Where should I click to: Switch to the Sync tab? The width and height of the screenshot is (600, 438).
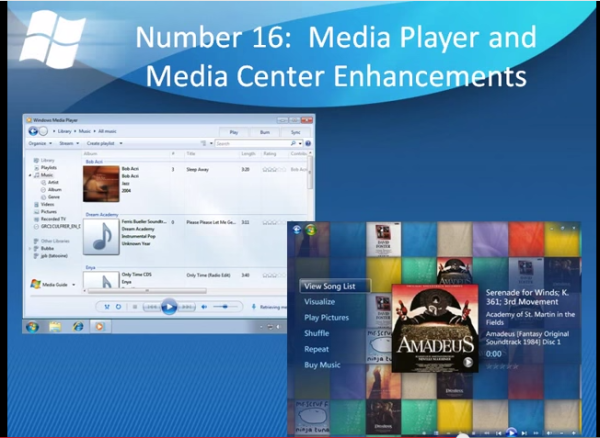coord(295,132)
